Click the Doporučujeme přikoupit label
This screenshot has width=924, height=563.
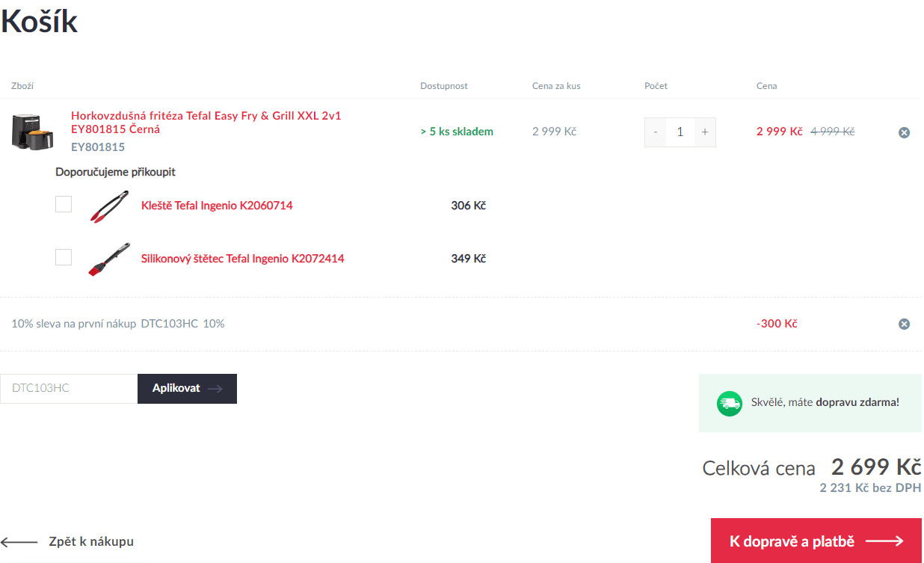[115, 172]
